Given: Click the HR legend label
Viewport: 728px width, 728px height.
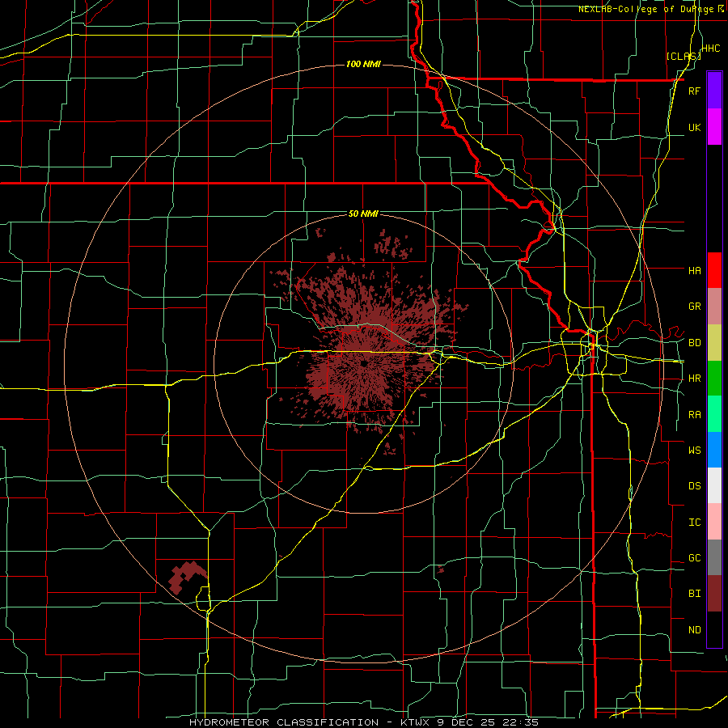Looking at the screenshot, I should (x=694, y=379).
